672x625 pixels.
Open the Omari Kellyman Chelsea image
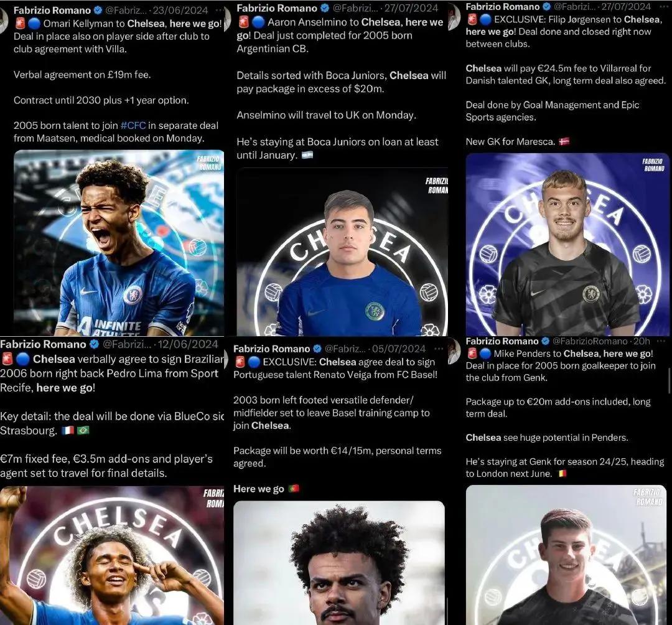[119, 243]
